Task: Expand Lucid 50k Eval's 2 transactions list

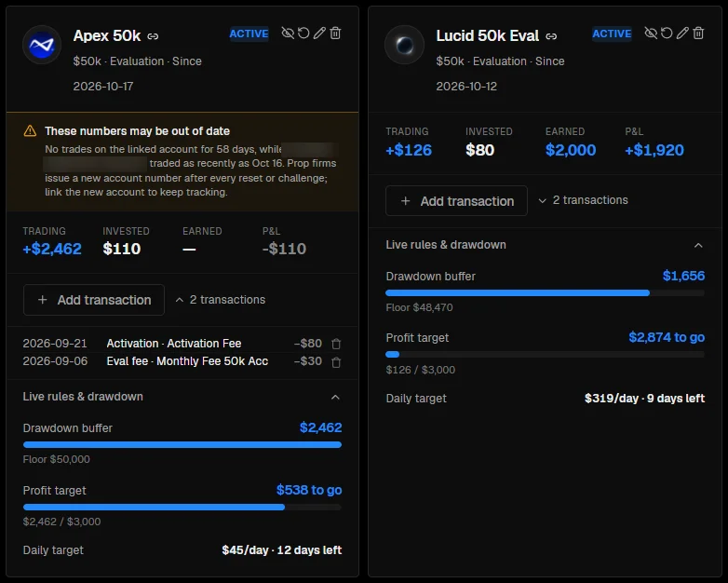Action: click(x=583, y=200)
